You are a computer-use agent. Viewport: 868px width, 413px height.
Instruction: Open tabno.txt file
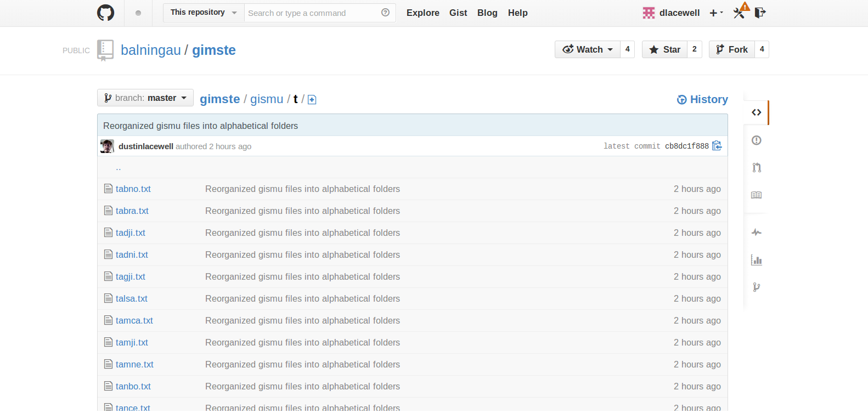[x=133, y=189]
